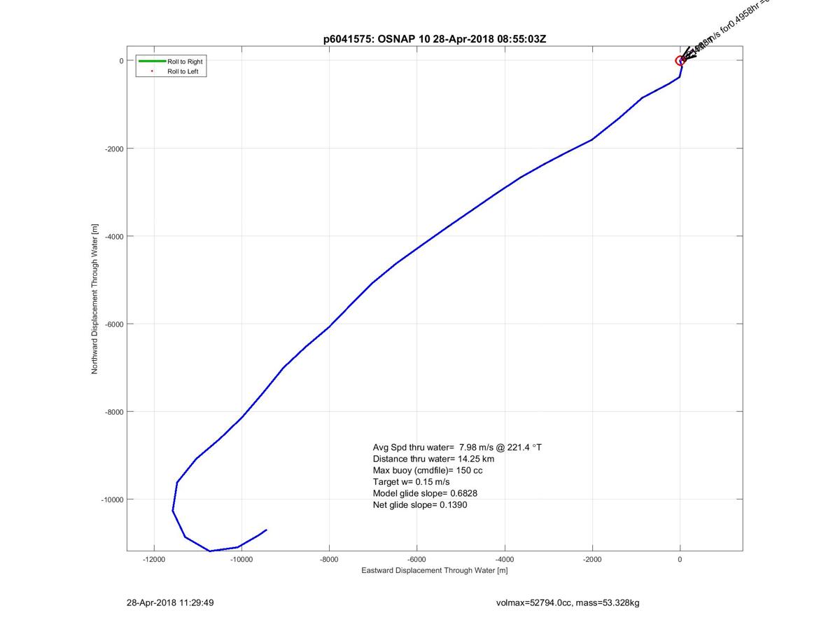Click the red dot marker in the legend
840x620 pixels.
(152, 71)
